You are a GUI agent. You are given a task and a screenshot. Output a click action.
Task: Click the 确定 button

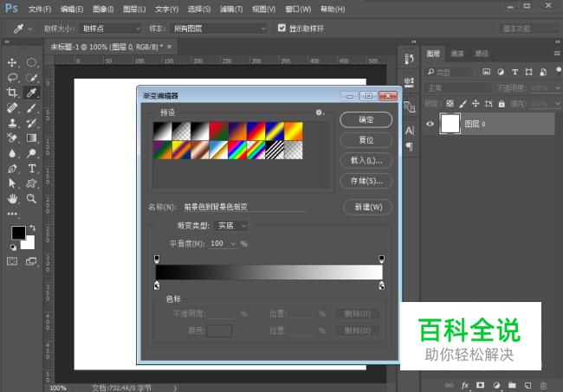coord(366,119)
